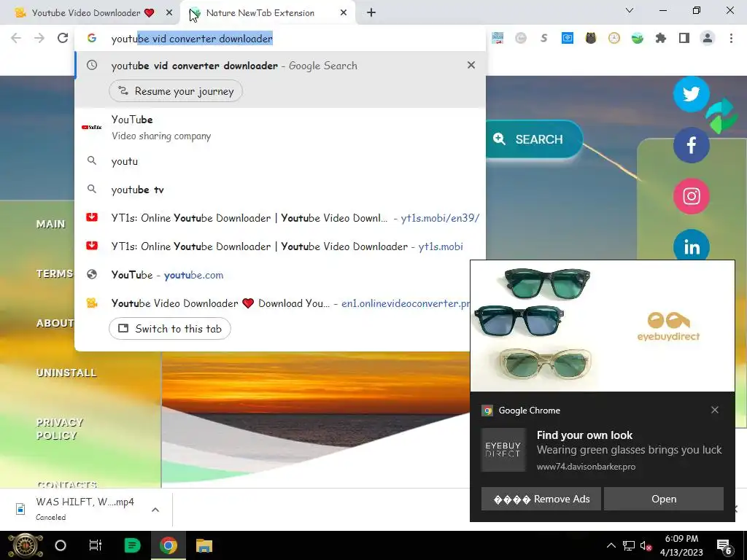Click the muted volume tray icon
This screenshot has width=747, height=560.
pos(646,545)
